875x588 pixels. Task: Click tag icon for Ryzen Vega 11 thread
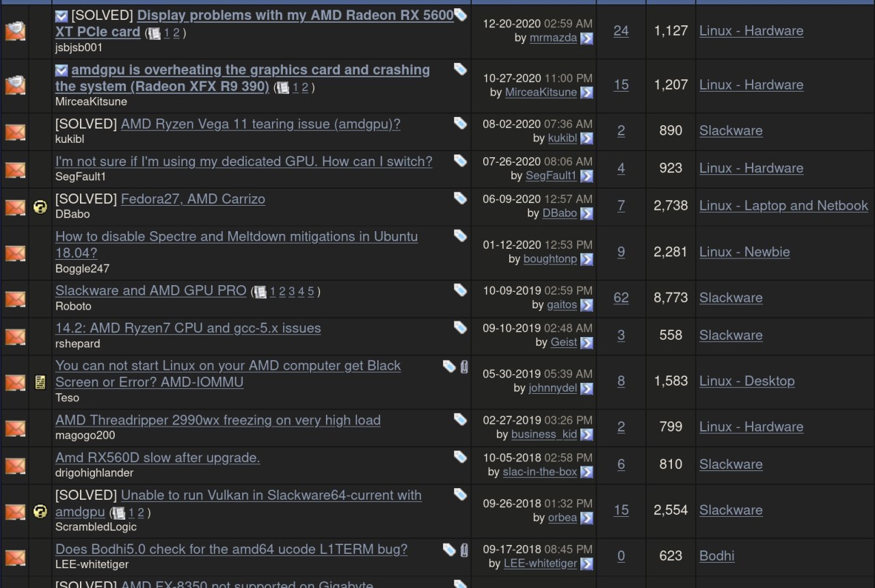coord(461,122)
